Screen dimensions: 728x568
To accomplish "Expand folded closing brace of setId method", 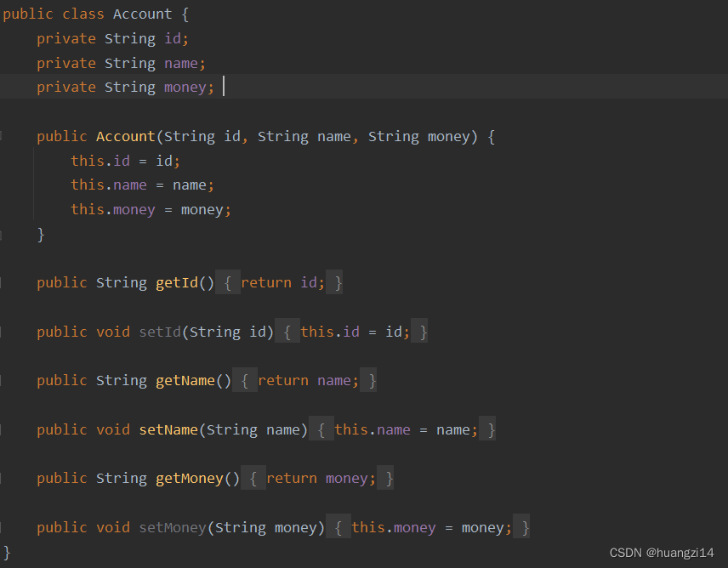I will click(419, 332).
